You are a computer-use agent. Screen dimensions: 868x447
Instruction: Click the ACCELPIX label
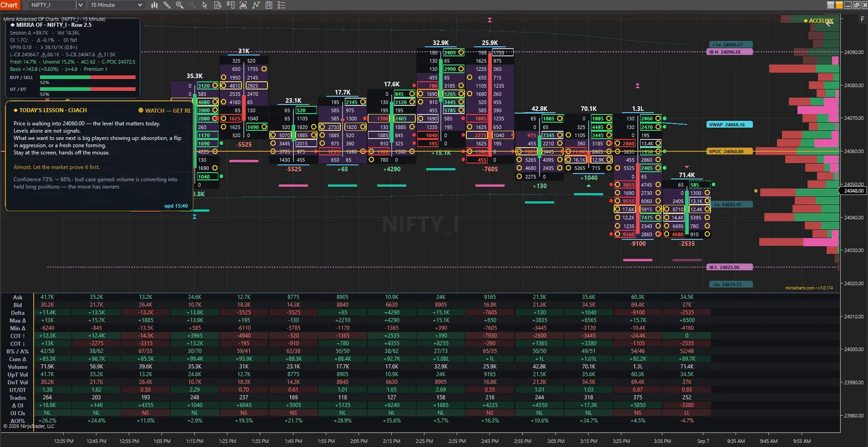tap(818, 21)
